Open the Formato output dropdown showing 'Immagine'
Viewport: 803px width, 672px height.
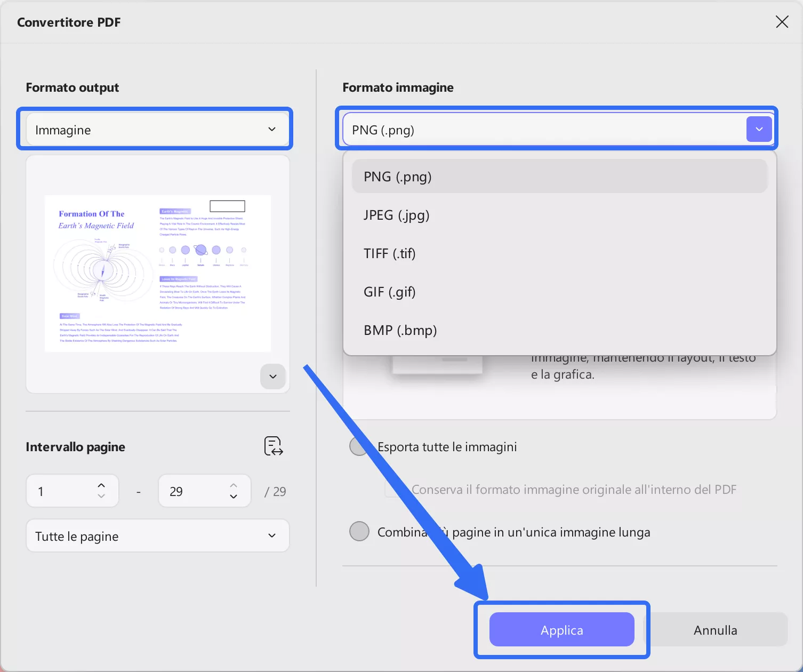click(155, 129)
